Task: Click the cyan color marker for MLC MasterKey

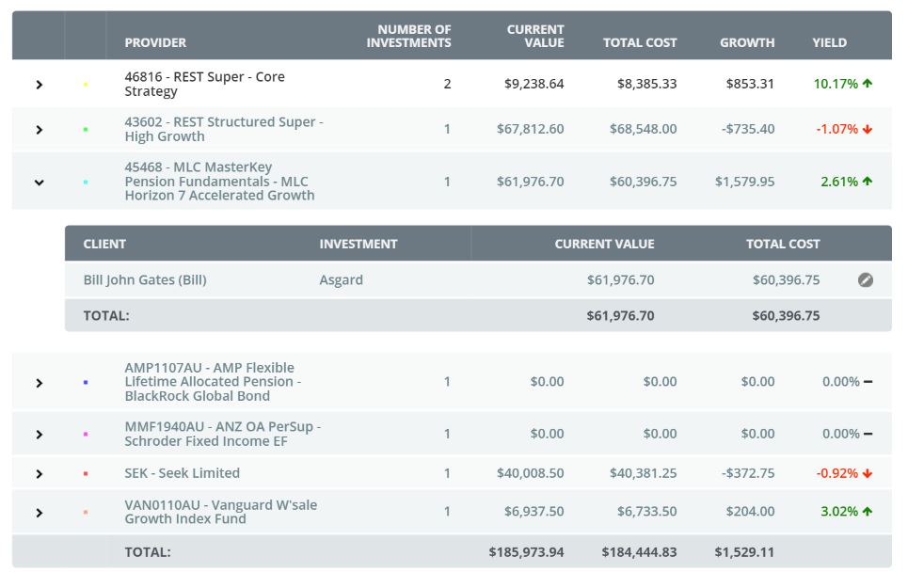Action: [x=86, y=183]
